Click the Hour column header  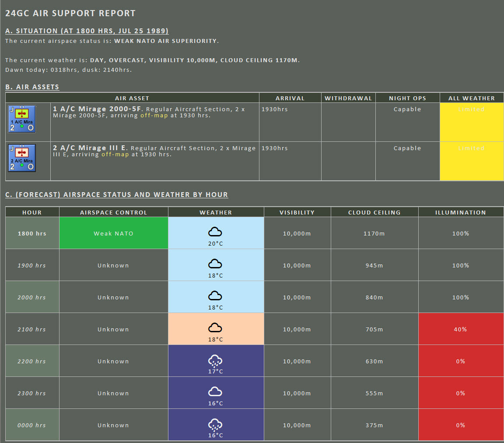32,212
